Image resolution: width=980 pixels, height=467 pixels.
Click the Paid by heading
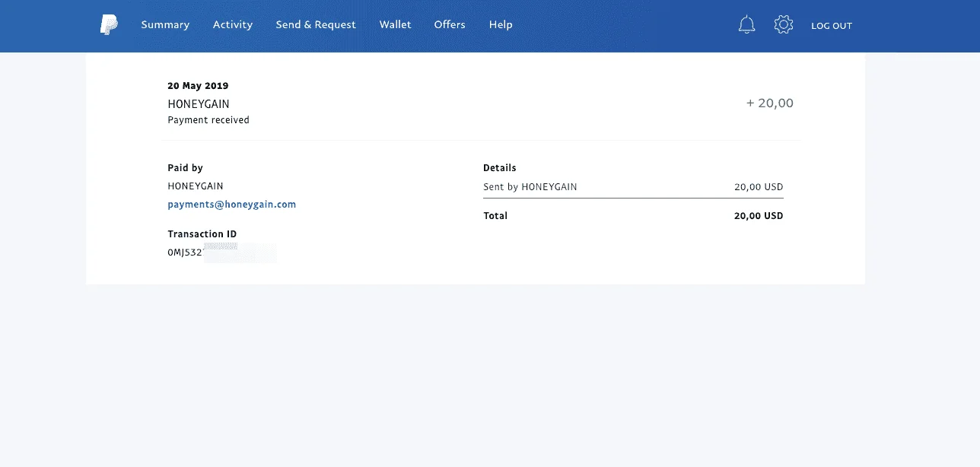click(185, 168)
